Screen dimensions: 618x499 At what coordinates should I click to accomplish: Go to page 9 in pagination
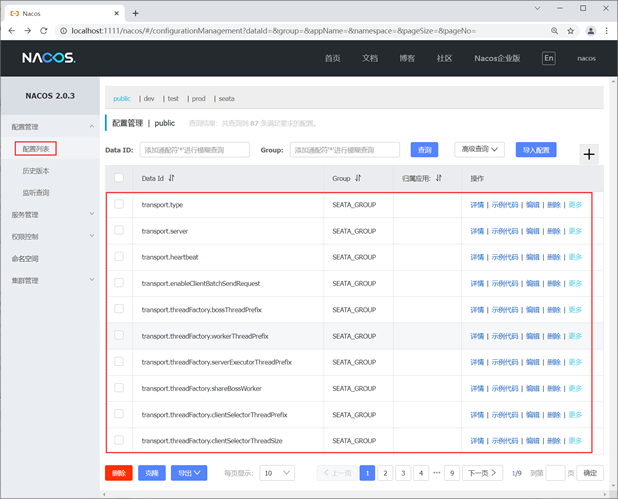tap(452, 473)
